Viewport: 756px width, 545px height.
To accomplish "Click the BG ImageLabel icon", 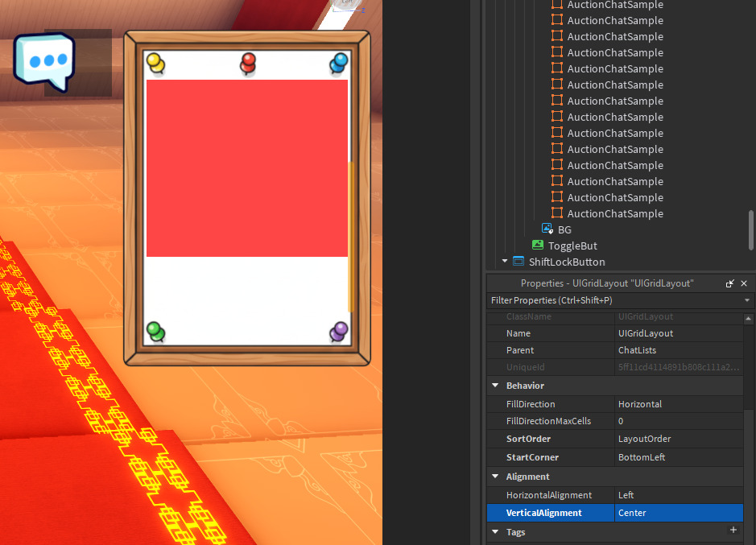I will pos(546,229).
